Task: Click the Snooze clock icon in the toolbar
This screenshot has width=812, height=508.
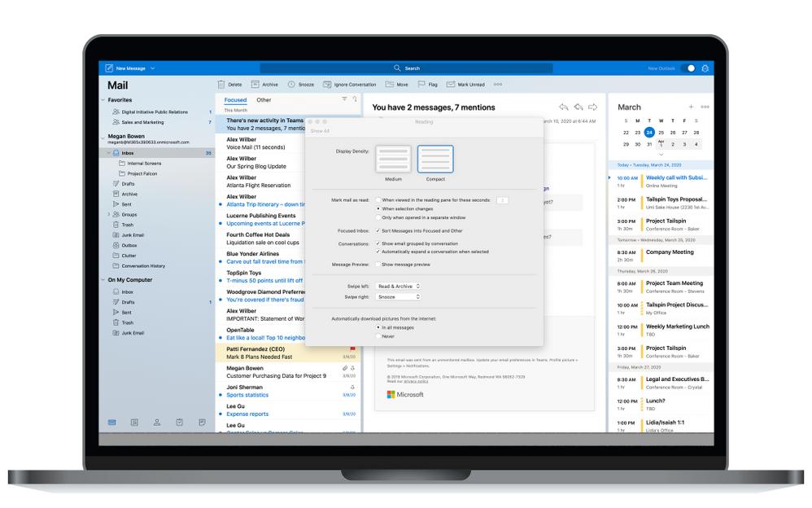Action: 291,84
